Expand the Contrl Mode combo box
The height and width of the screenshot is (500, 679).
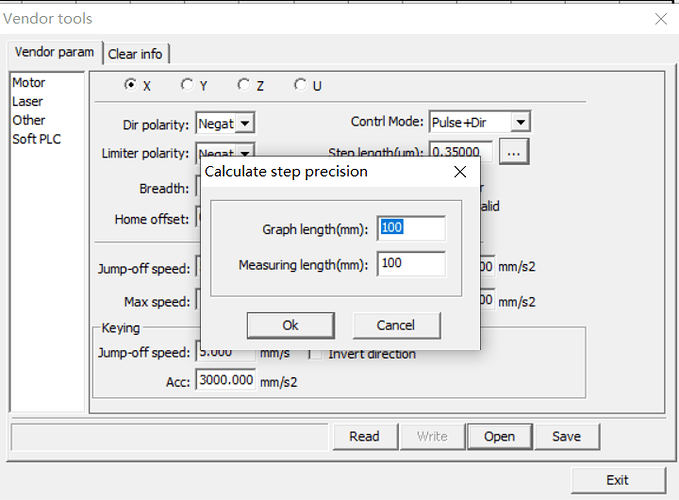point(521,122)
